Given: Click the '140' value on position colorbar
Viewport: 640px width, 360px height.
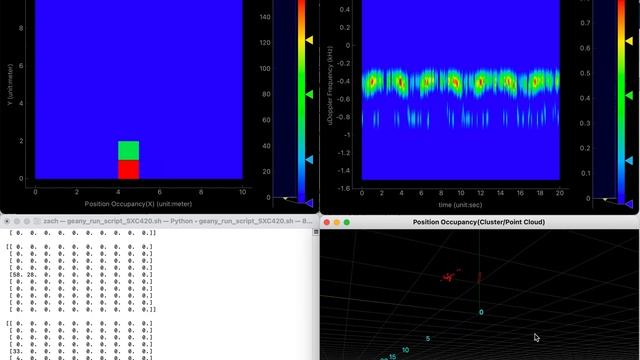Looking at the screenshot, I should tap(265, 17).
